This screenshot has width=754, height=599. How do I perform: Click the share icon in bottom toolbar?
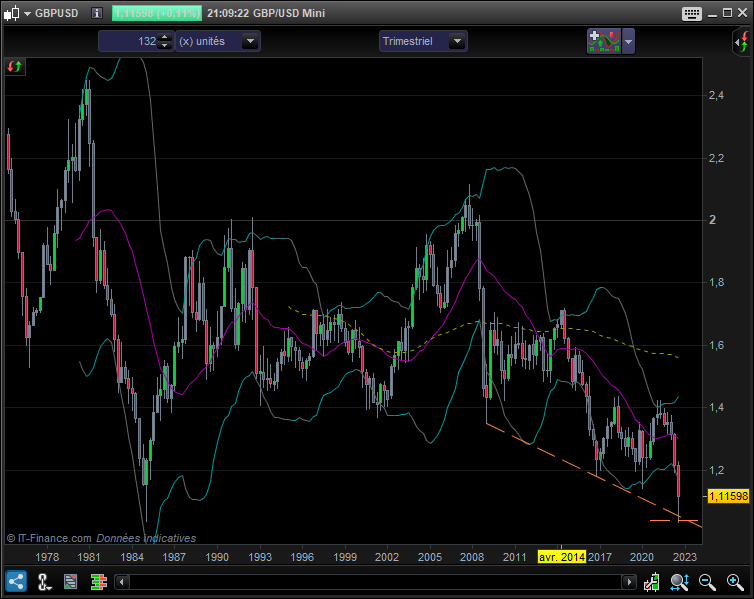pyautogui.click(x=16, y=581)
